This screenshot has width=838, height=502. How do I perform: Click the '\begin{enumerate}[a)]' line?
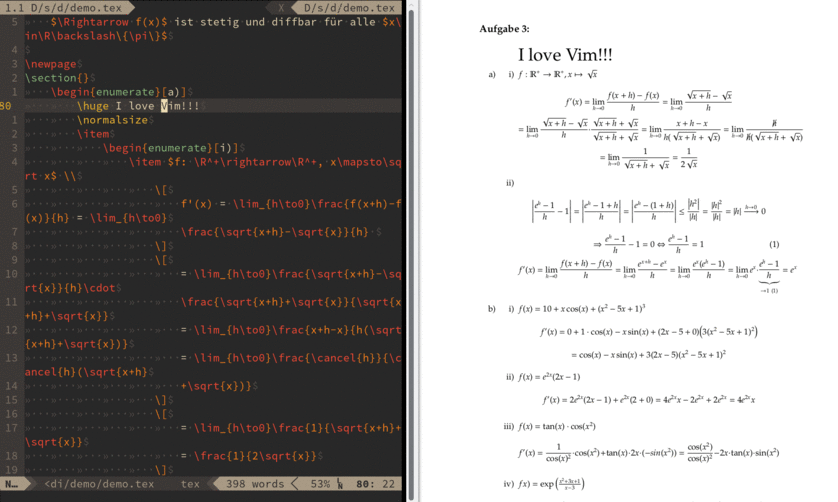click(x=119, y=92)
